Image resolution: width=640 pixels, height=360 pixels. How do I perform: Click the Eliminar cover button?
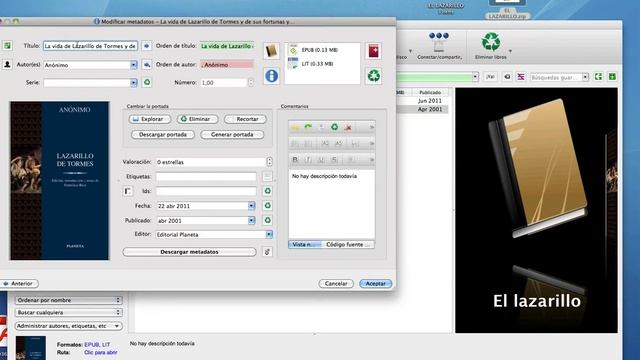[x=198, y=119]
